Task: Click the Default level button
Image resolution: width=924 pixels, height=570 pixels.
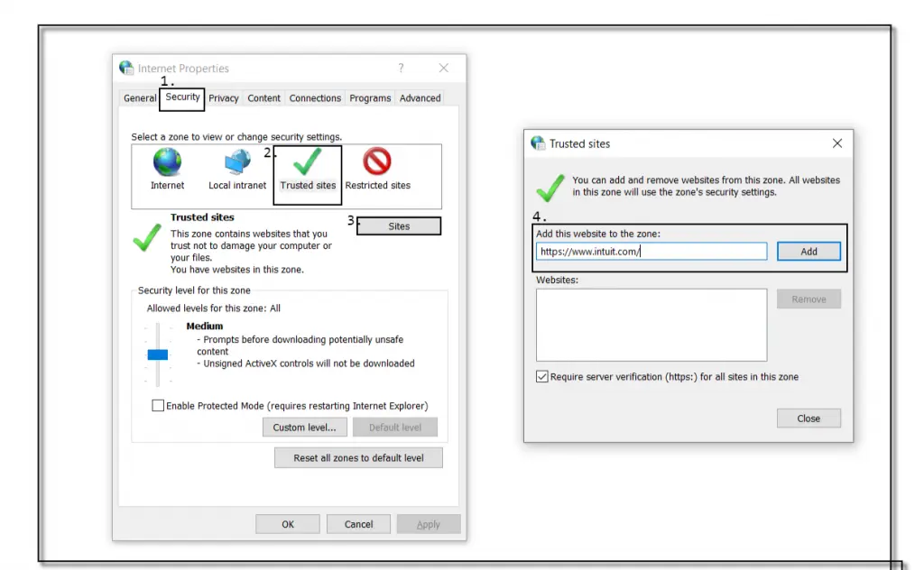Action: pos(395,427)
